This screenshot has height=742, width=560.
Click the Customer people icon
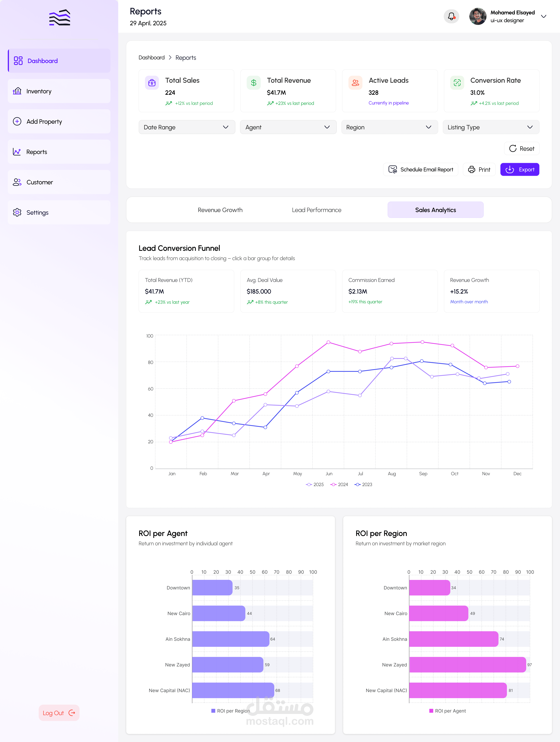(17, 182)
